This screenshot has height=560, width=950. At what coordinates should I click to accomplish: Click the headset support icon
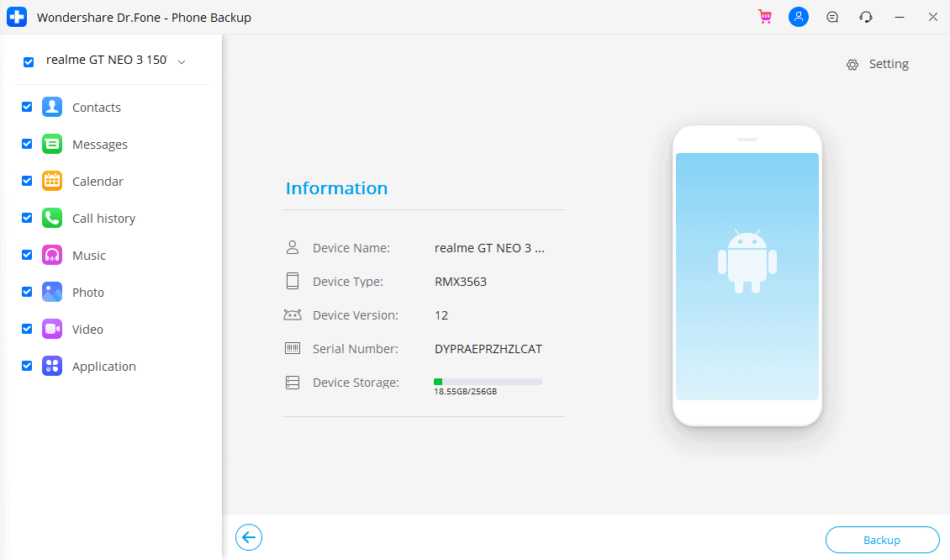click(x=866, y=17)
